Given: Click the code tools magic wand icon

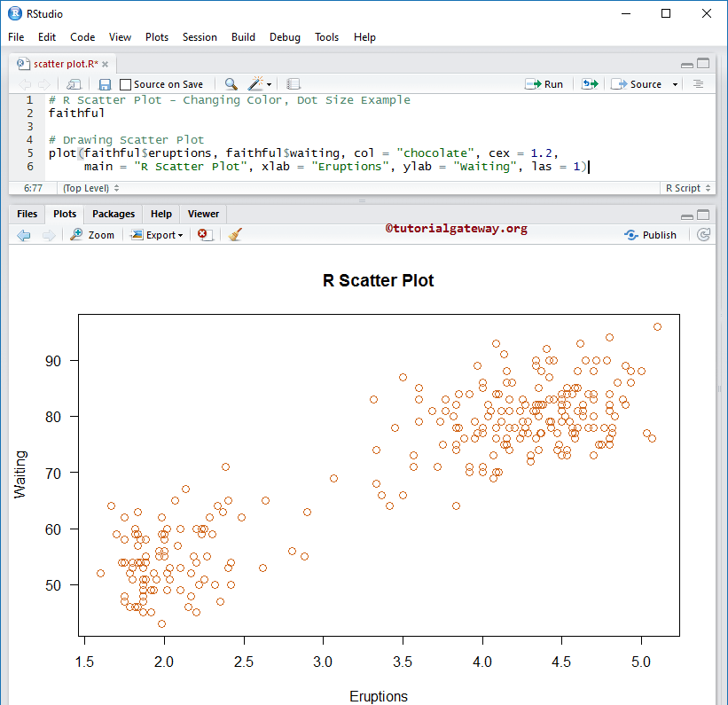Looking at the screenshot, I should tap(255, 84).
